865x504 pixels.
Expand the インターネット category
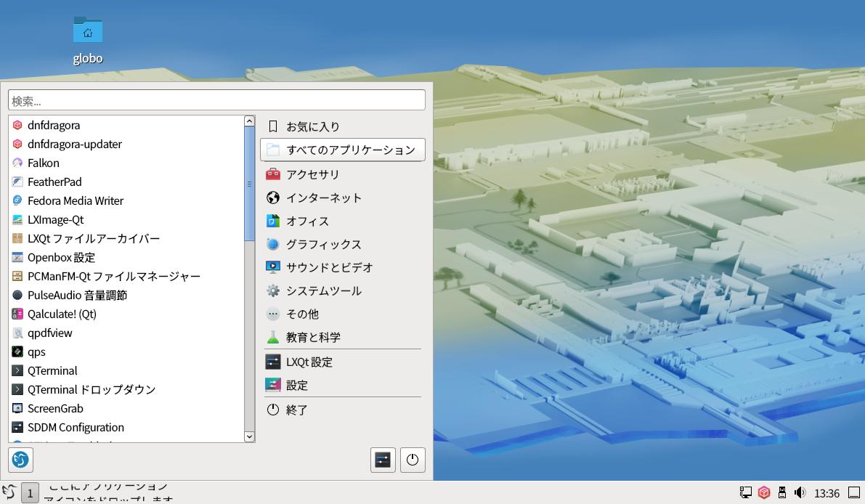tap(323, 198)
